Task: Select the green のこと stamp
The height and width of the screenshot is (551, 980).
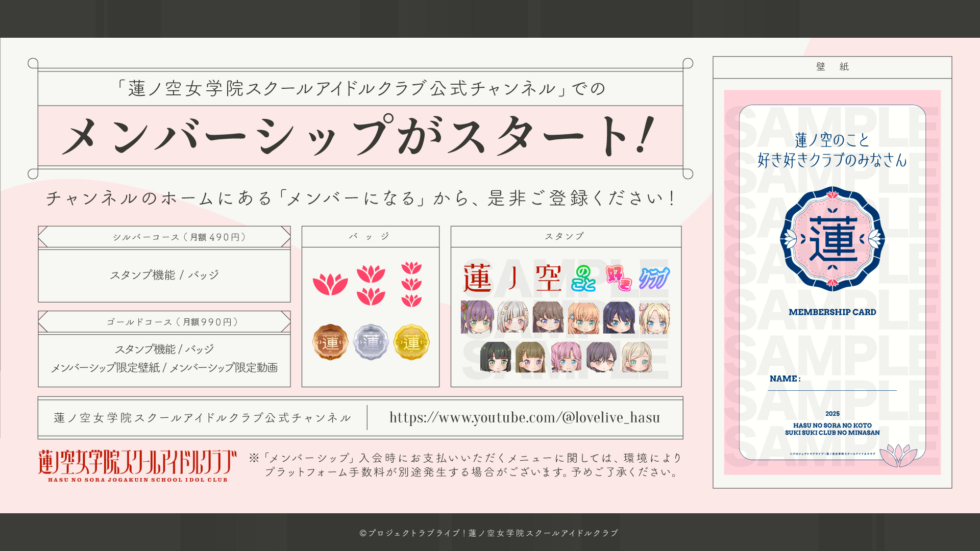Action: [583, 278]
